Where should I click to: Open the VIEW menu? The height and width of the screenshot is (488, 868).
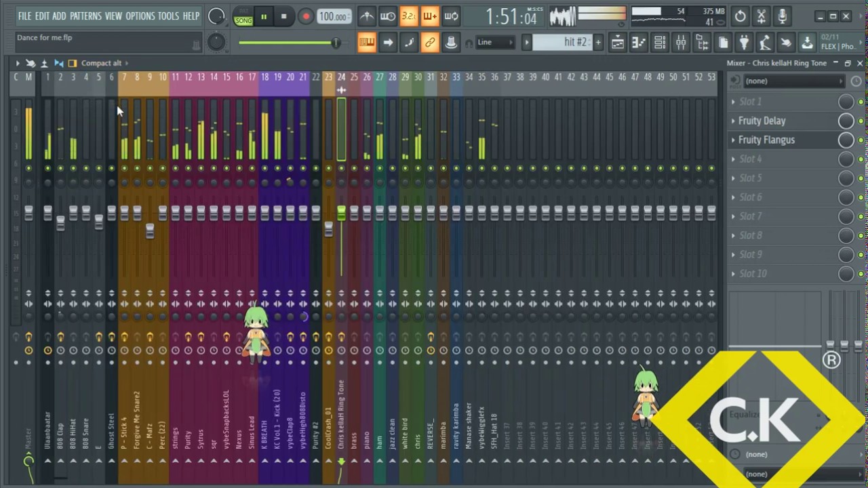113,16
